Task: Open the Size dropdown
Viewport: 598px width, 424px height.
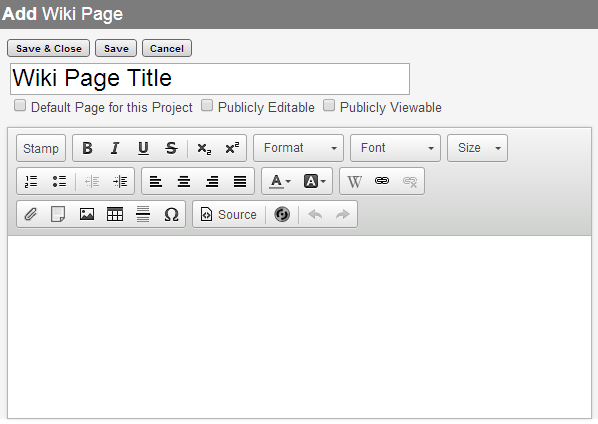Action: coord(477,148)
